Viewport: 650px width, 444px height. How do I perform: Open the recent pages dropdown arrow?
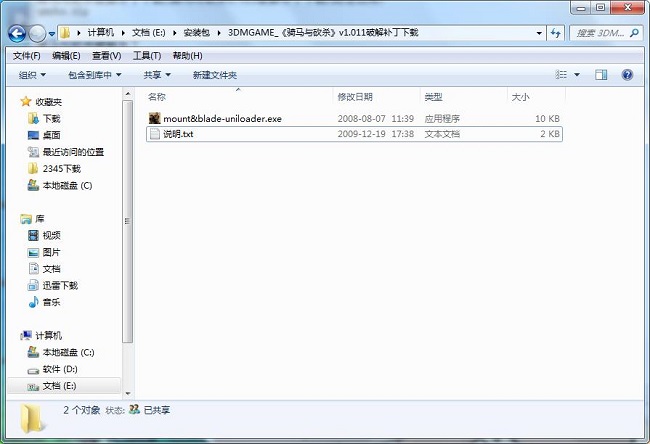pyautogui.click(x=51, y=34)
